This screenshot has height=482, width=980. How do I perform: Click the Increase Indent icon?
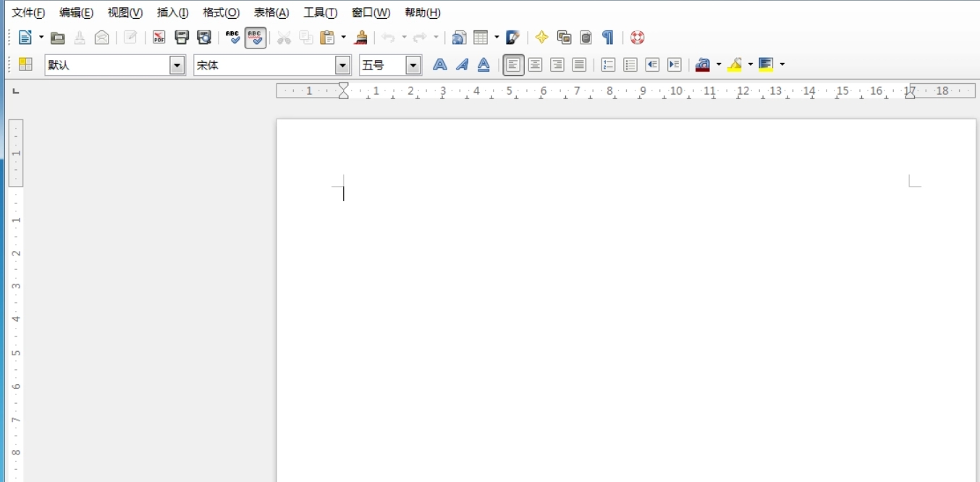coord(674,65)
